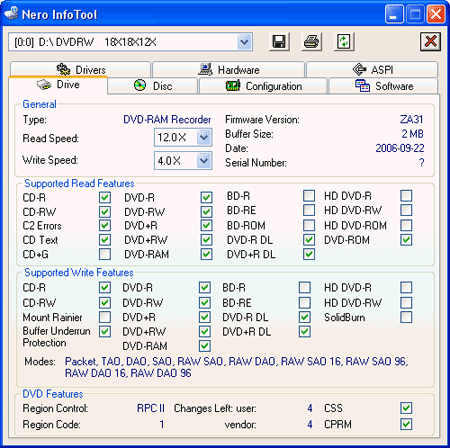Toggle HD DVD-ROM checkbox

(406, 225)
